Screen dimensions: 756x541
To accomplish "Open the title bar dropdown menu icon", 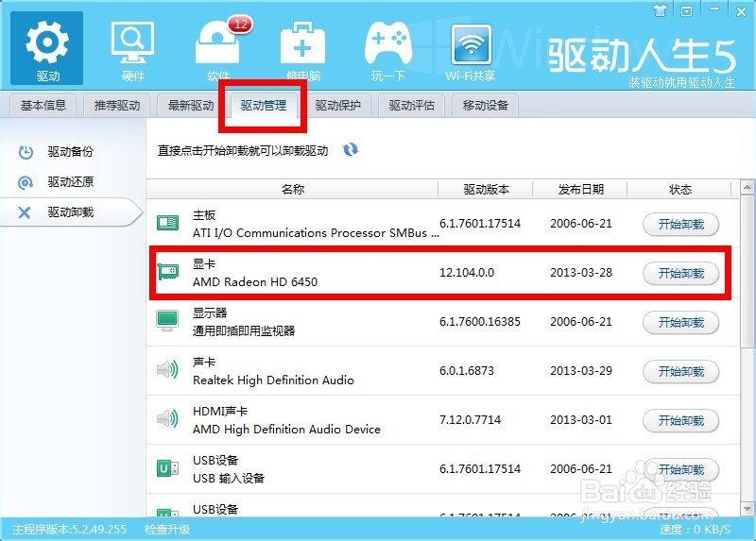I will 686,10.
